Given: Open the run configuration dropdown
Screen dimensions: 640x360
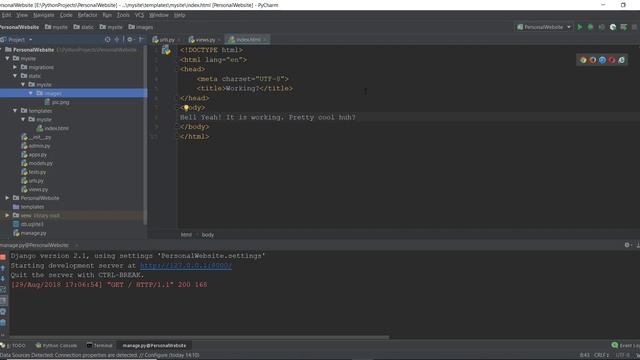Looking at the screenshot, I should point(543,27).
